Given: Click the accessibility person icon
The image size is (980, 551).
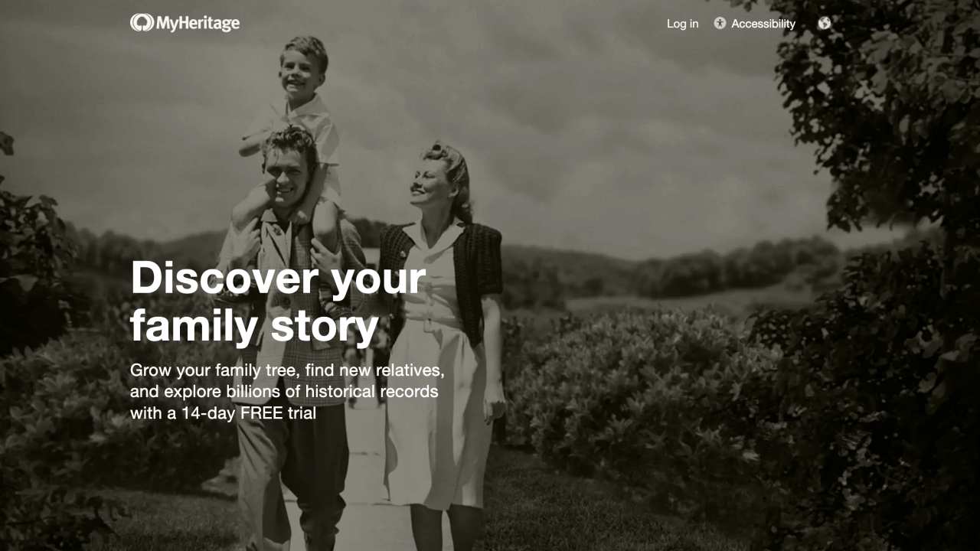Looking at the screenshot, I should point(720,23).
